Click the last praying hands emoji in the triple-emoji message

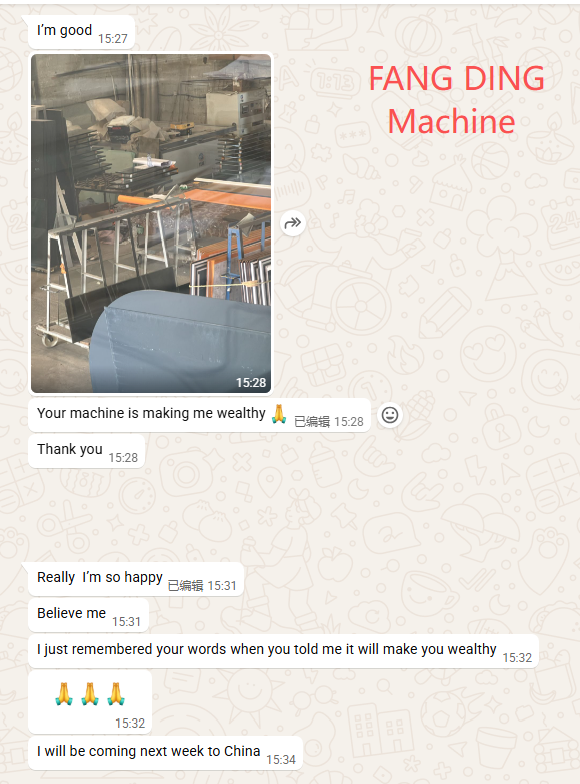[x=116, y=694]
